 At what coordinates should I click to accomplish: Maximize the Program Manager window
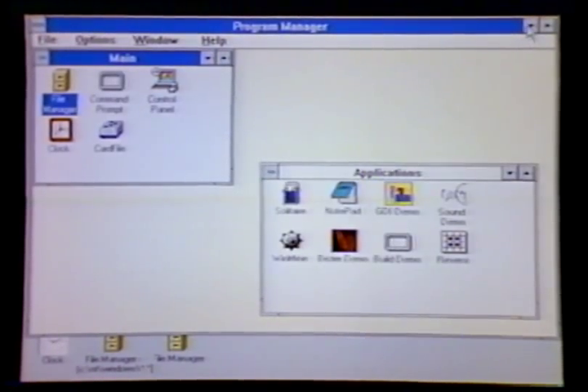548,25
